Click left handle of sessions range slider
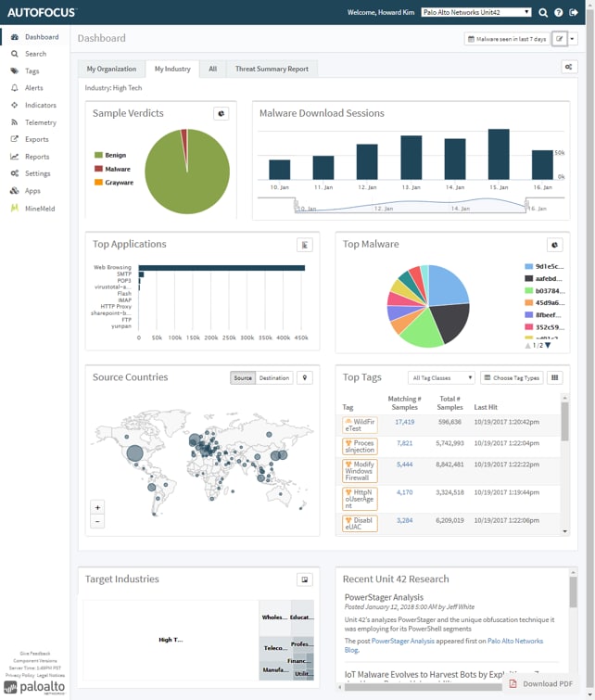The image size is (595, 700). coord(296,205)
